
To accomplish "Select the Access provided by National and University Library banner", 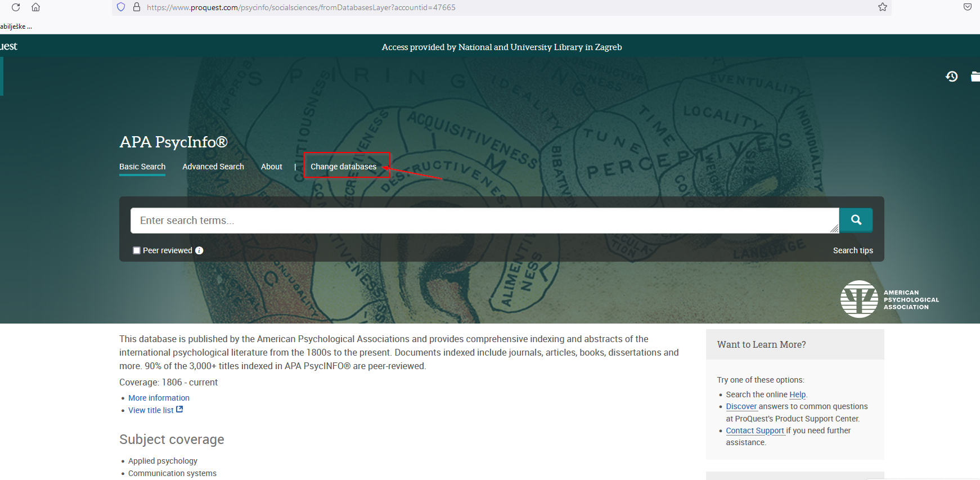I will click(x=502, y=47).
